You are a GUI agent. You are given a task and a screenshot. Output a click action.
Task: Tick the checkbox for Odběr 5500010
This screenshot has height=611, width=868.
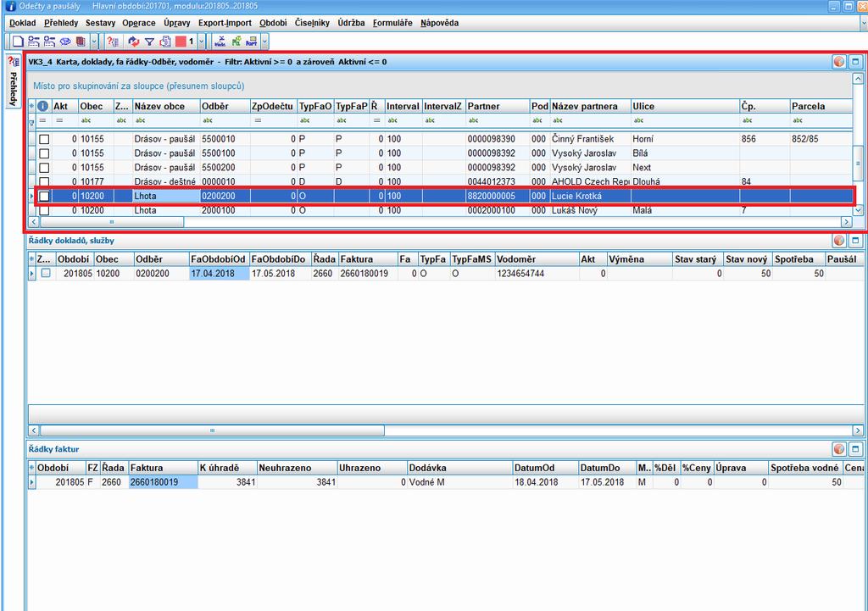(44, 140)
